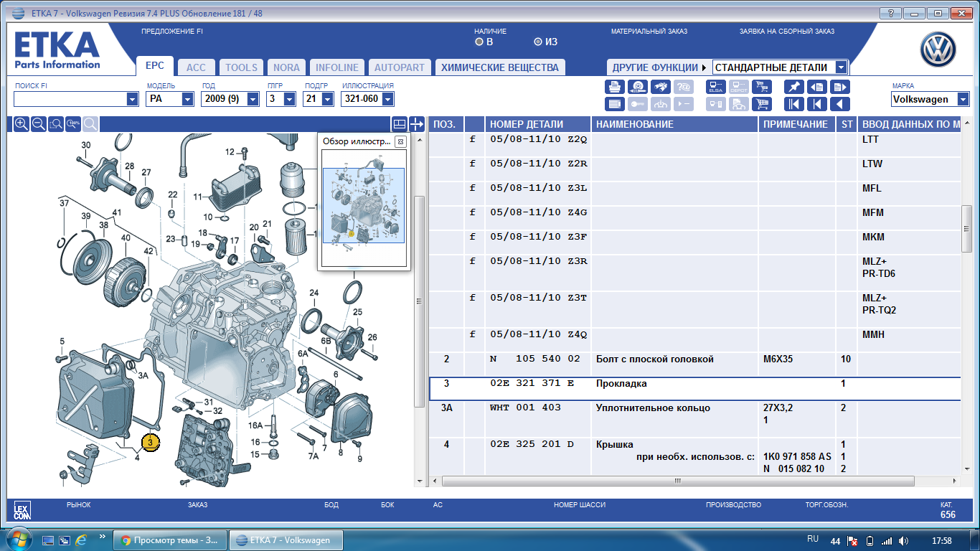This screenshot has width=980, height=551.
Task: Click the print icon in toolbar
Action: coord(615,87)
